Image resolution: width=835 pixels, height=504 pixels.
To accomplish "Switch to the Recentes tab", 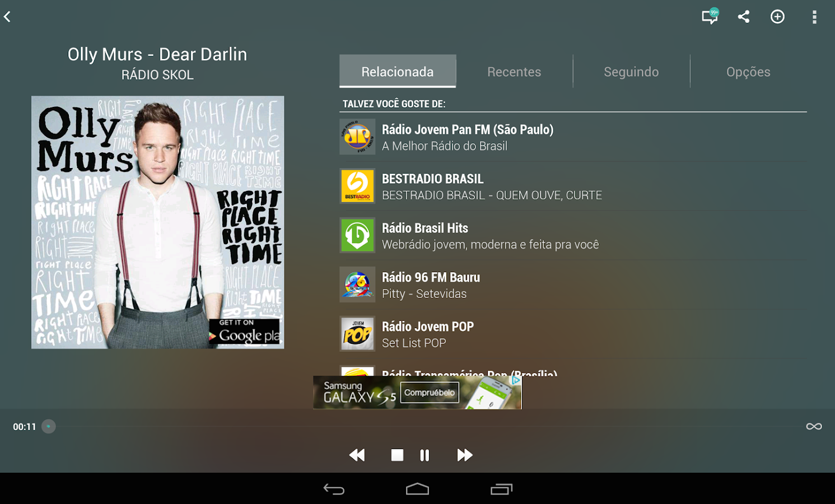I will pyautogui.click(x=514, y=71).
